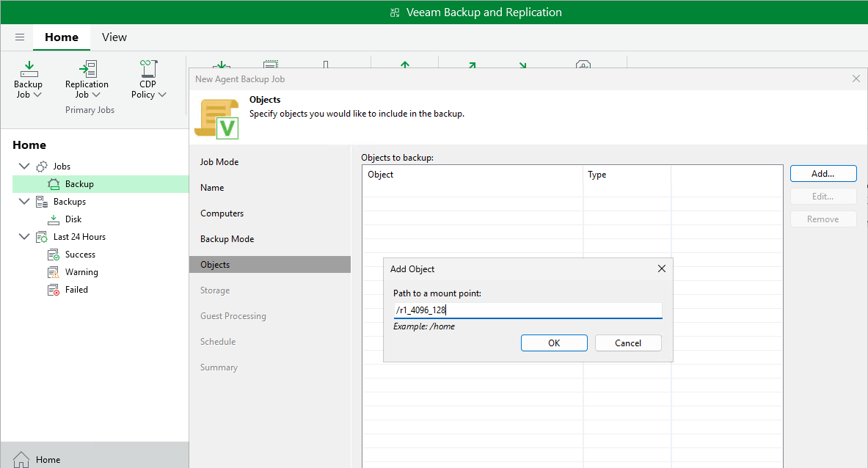Select the Failed tree item
The height and width of the screenshot is (468, 868).
(76, 290)
